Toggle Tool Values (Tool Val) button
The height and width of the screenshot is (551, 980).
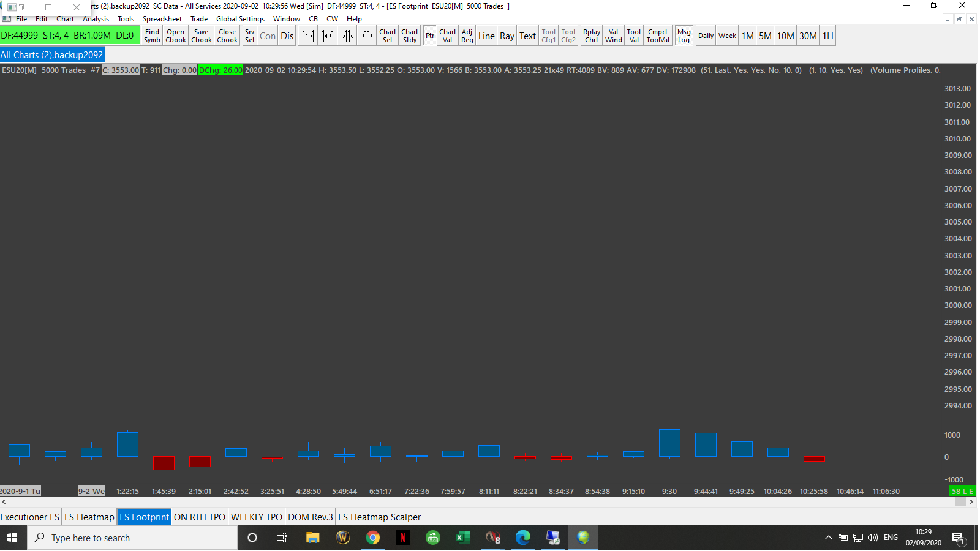[634, 36]
